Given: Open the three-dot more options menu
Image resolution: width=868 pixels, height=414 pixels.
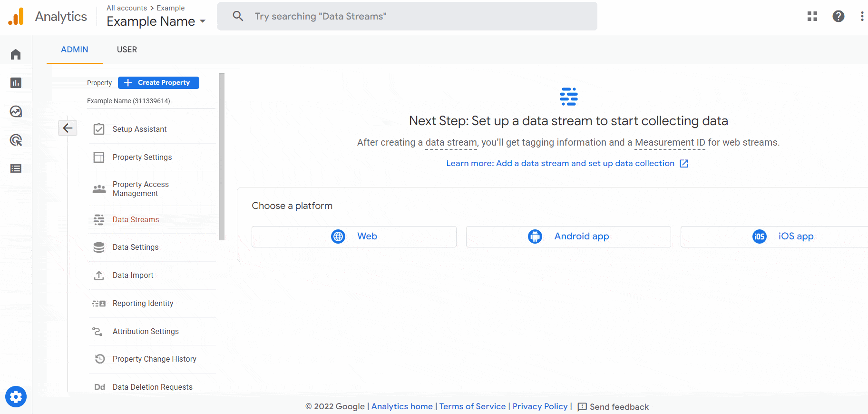Looking at the screenshot, I should 862,16.
